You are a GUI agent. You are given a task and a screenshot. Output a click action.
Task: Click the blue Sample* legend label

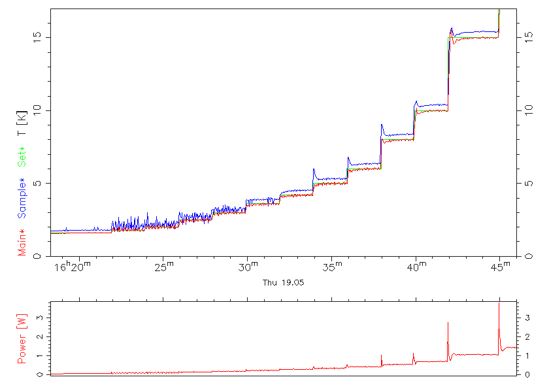[x=23, y=197]
